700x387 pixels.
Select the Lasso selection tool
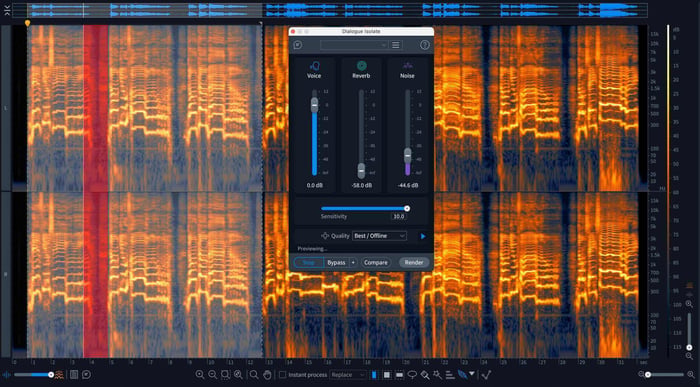(x=412, y=375)
